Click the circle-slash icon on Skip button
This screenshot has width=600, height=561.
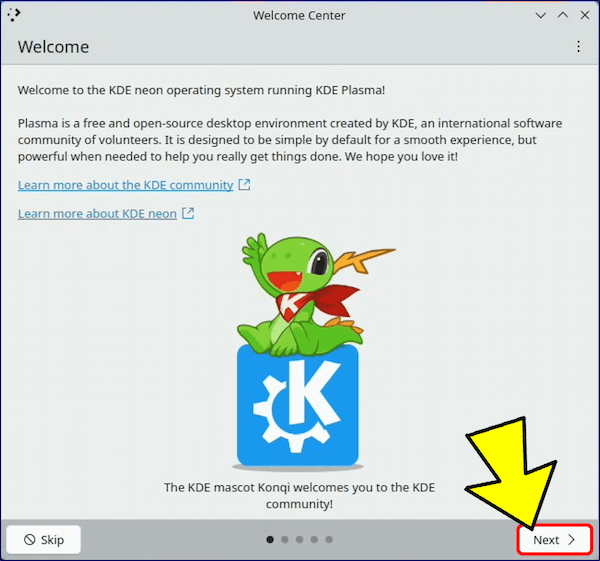coord(30,540)
